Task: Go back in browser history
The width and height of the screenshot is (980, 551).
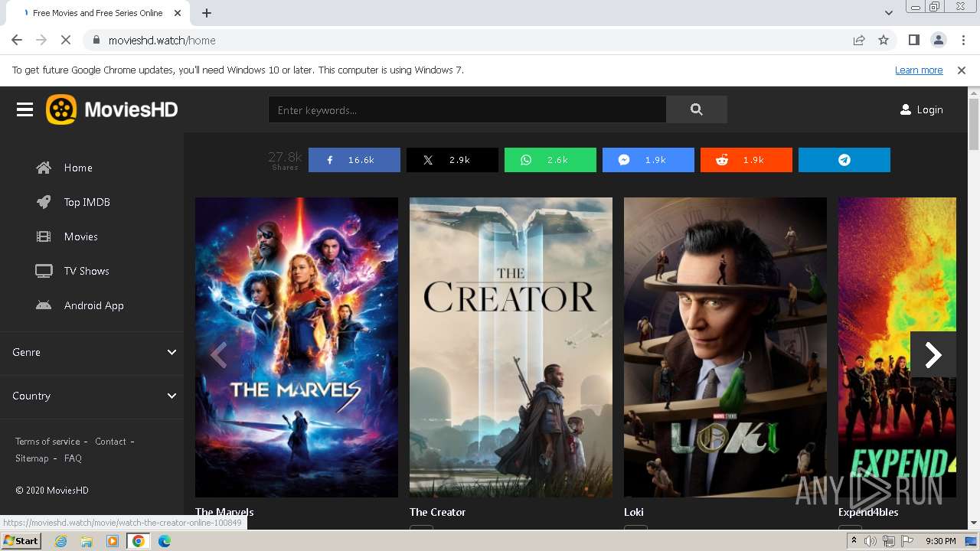Action: (x=17, y=40)
